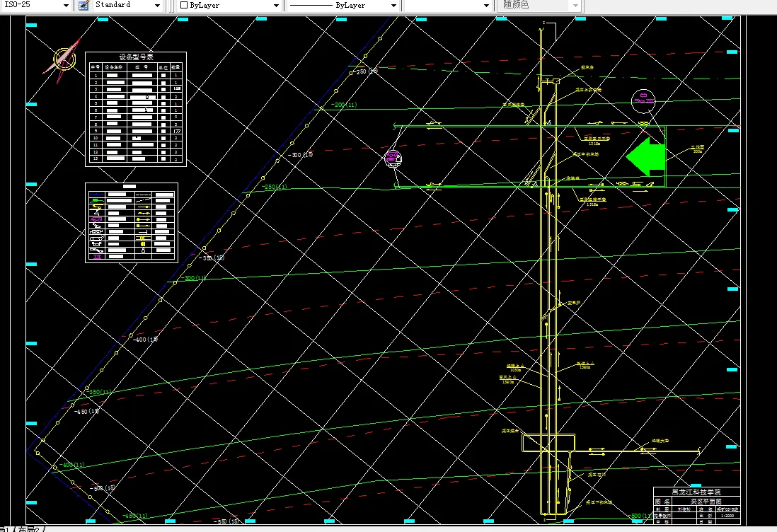This screenshot has width=777, height=532.
Task: Click the 设备型号表 table title
Action: (x=136, y=57)
